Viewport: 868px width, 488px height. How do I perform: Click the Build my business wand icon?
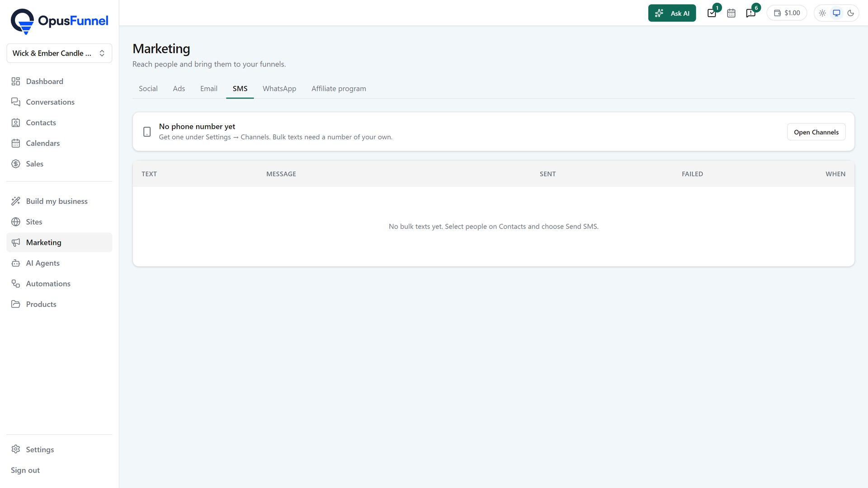(16, 201)
